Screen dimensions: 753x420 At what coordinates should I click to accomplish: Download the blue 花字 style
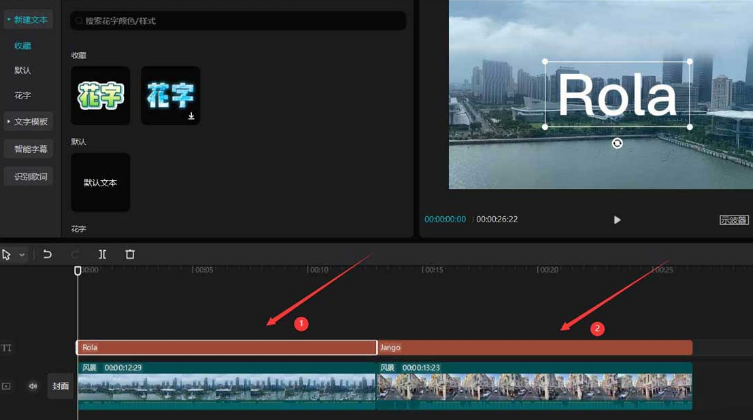tap(191, 116)
